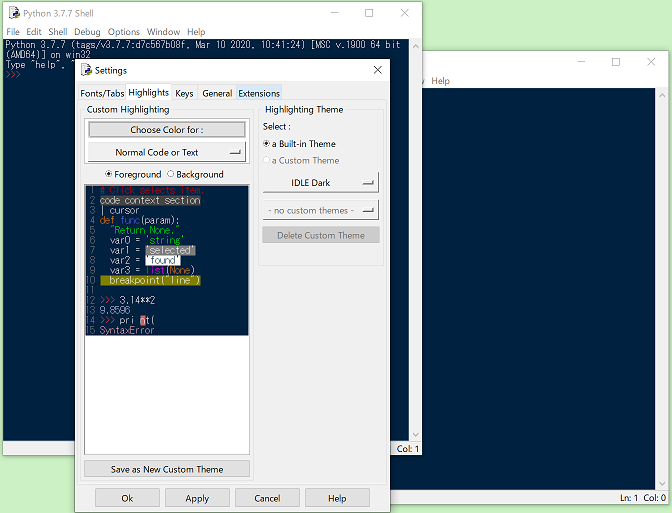
Task: Switch to the Extensions tab
Action: 259,93
